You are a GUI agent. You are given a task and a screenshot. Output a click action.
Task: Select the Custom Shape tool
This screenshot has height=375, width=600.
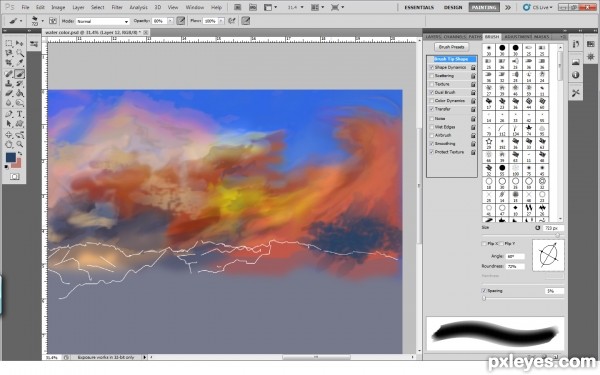[20, 124]
